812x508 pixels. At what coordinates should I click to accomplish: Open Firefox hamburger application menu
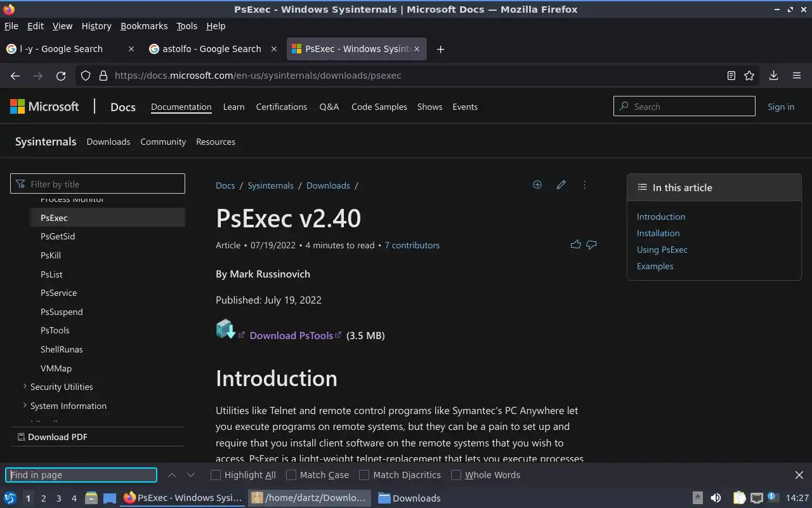797,76
